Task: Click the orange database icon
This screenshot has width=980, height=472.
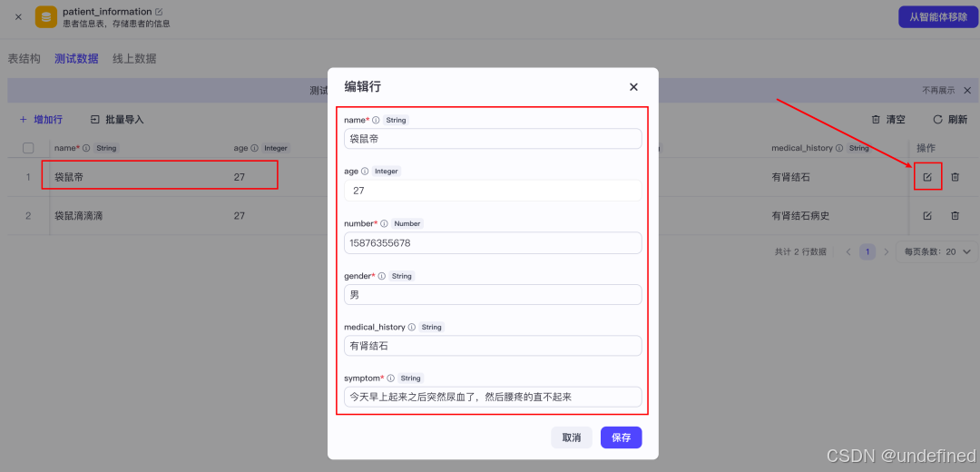Action: 46,17
